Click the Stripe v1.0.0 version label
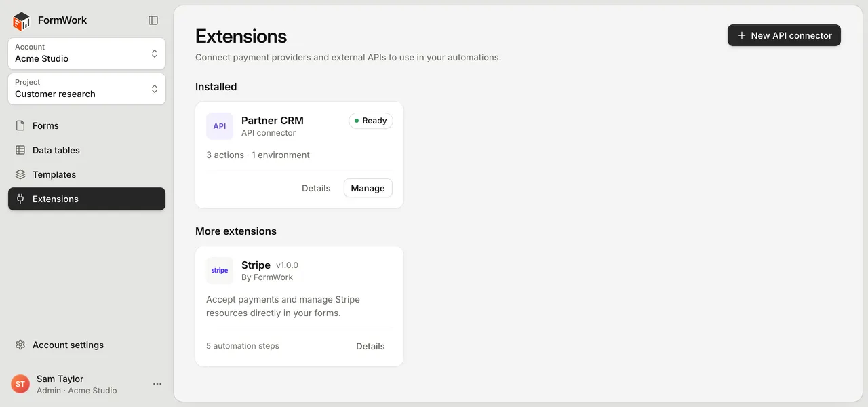 pos(287,265)
